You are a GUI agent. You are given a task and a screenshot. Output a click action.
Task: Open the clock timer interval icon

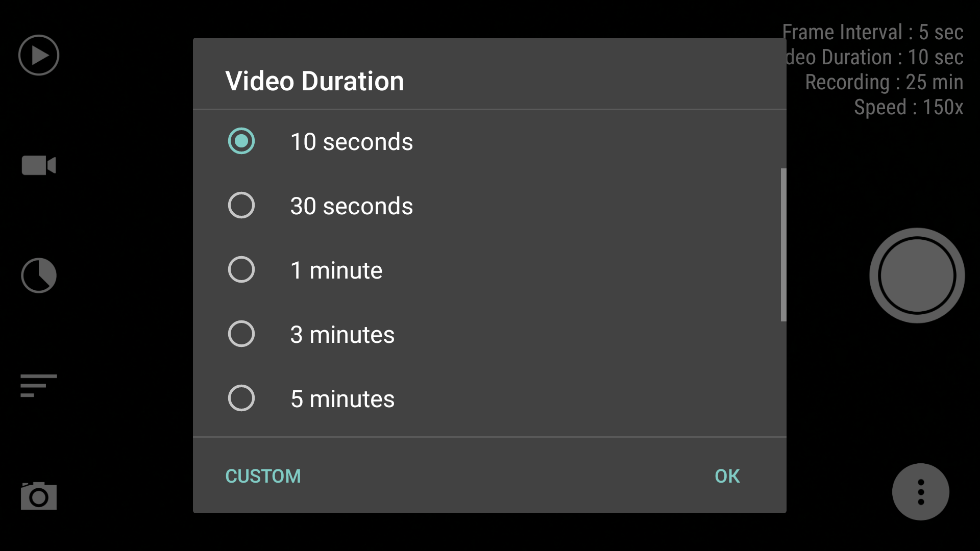click(x=39, y=275)
